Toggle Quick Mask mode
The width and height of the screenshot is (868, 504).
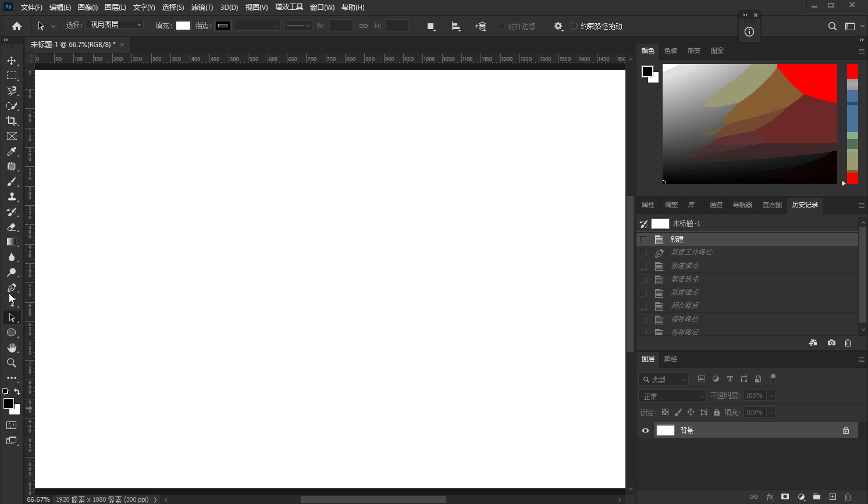12,426
